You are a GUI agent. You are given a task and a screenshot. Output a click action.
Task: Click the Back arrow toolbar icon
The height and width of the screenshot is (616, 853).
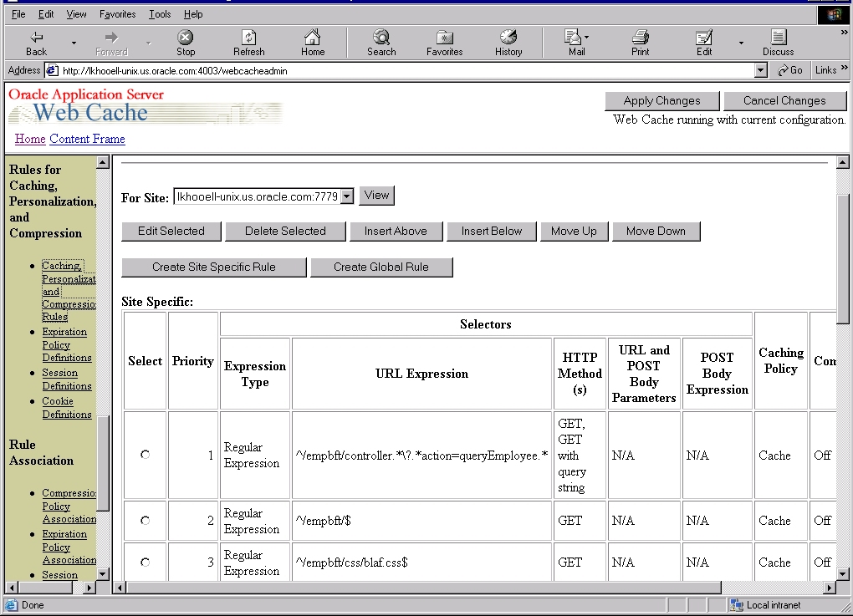pos(36,37)
